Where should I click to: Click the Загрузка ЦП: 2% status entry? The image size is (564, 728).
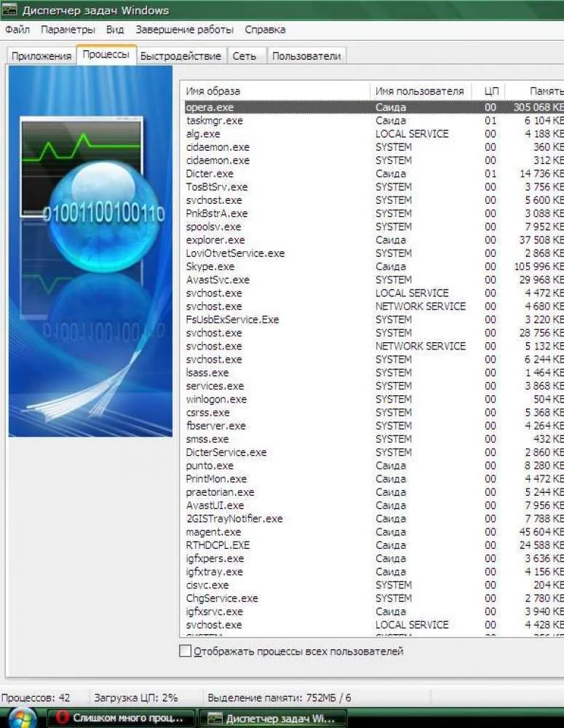pos(136,697)
